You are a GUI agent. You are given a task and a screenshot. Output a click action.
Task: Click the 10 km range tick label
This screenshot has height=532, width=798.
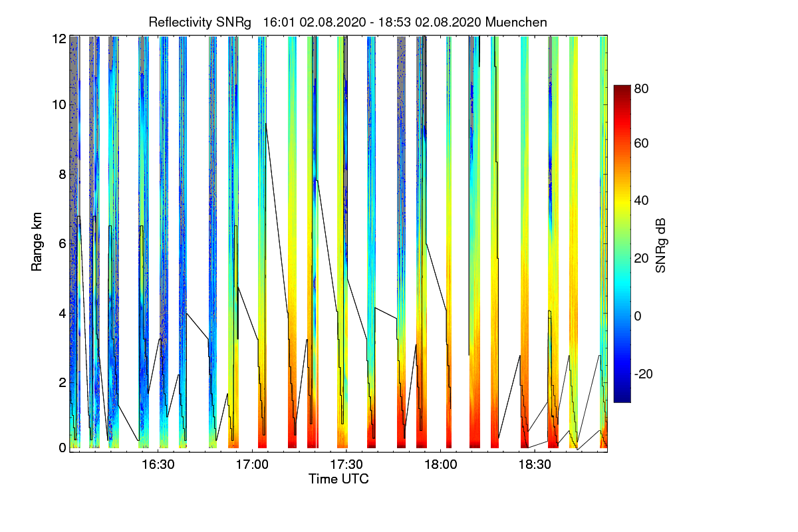pyautogui.click(x=59, y=104)
